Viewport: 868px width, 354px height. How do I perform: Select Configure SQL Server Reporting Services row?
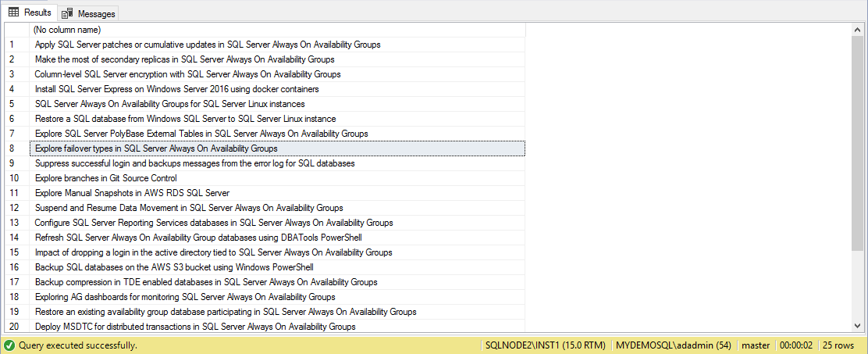tap(277, 223)
